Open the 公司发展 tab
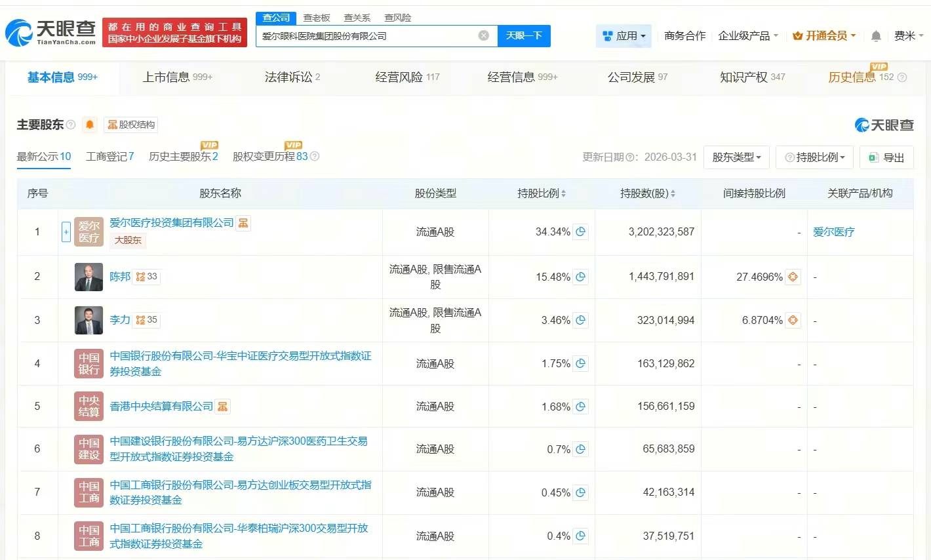Image resolution: width=931 pixels, height=560 pixels. pos(637,77)
